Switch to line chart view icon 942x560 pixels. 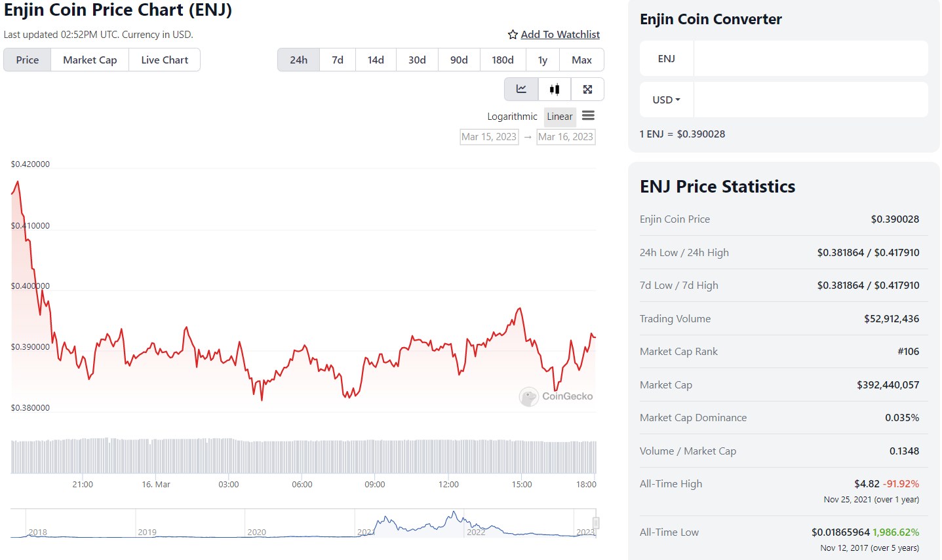tap(521, 89)
